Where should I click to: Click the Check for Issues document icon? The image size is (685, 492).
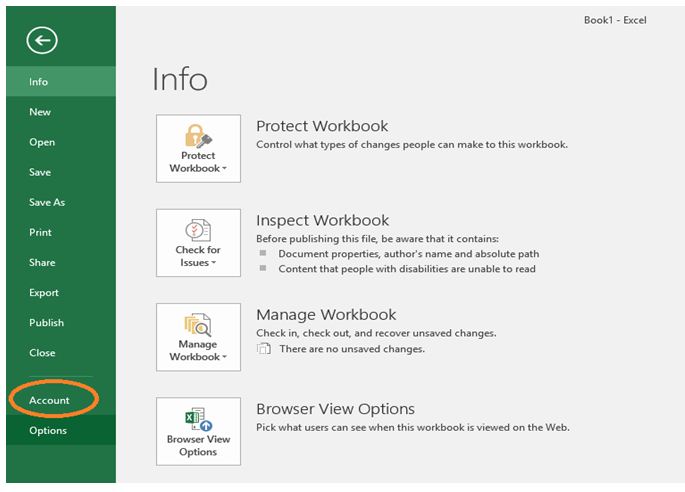(x=198, y=229)
